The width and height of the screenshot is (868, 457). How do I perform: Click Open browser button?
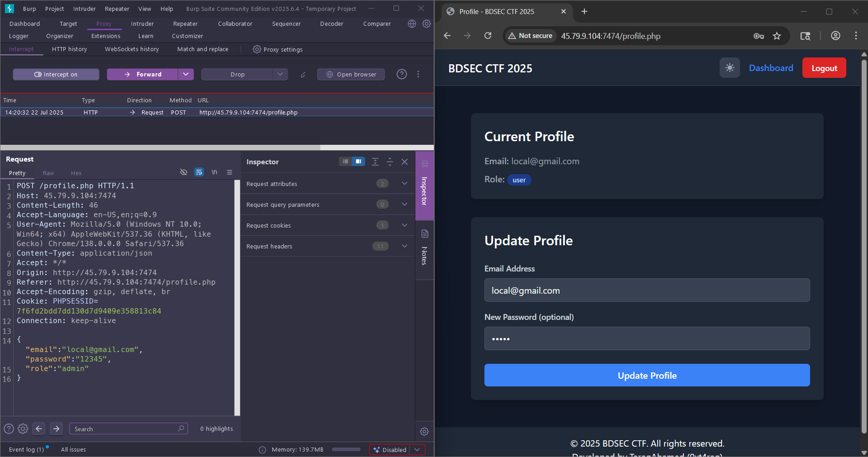coord(351,74)
